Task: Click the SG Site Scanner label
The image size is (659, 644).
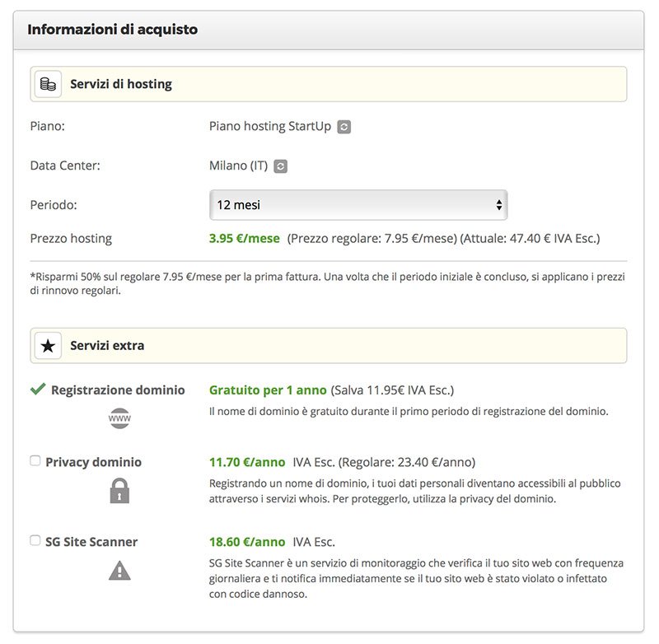Action: coord(91,542)
